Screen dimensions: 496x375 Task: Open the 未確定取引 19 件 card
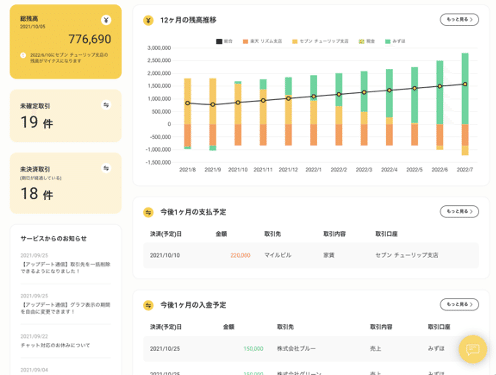[66, 116]
